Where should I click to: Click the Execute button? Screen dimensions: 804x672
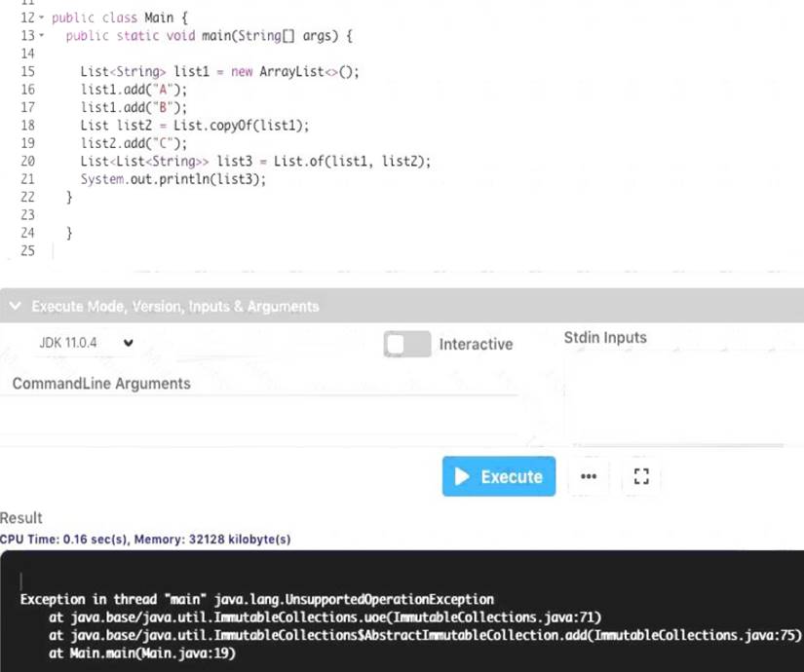[498, 476]
